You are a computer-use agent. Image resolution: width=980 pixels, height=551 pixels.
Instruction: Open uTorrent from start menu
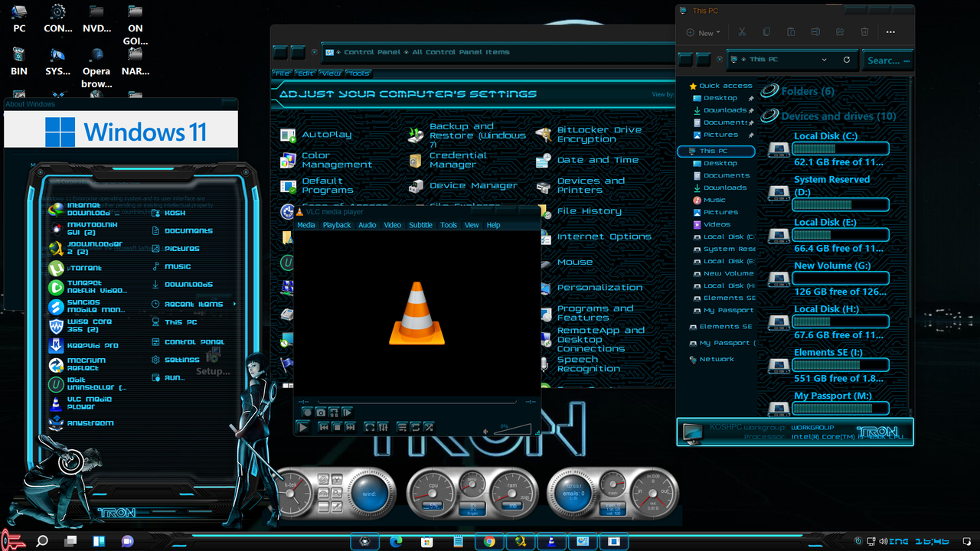pos(75,269)
